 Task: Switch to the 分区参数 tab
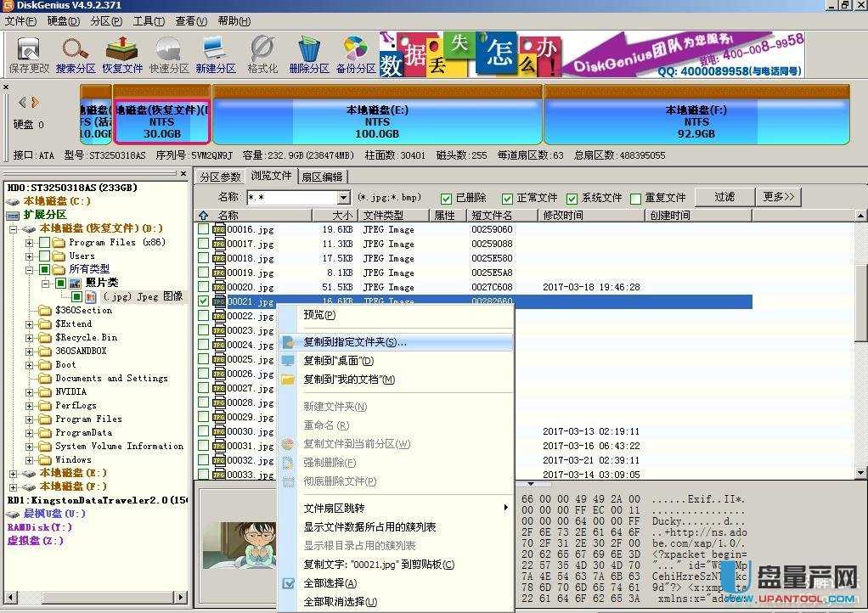tap(220, 177)
